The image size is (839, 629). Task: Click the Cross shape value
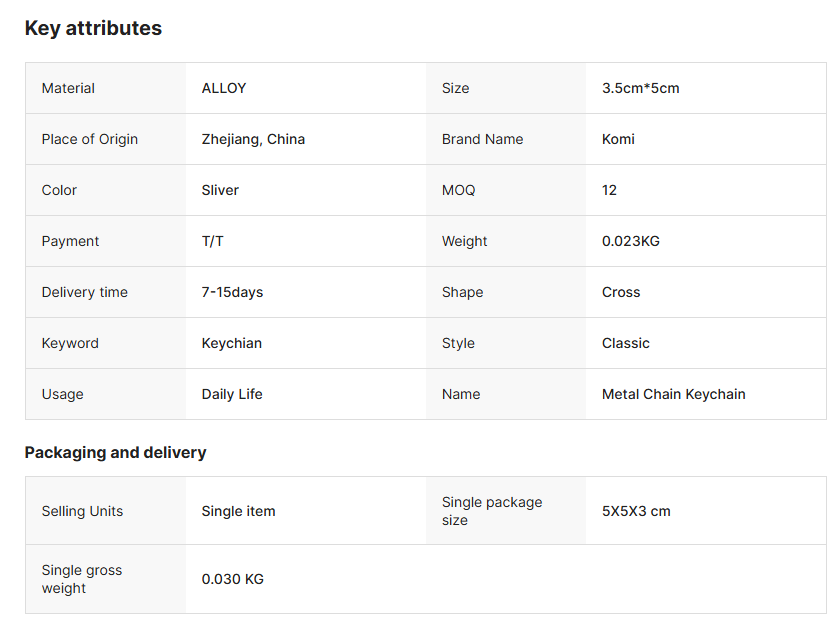tap(621, 292)
